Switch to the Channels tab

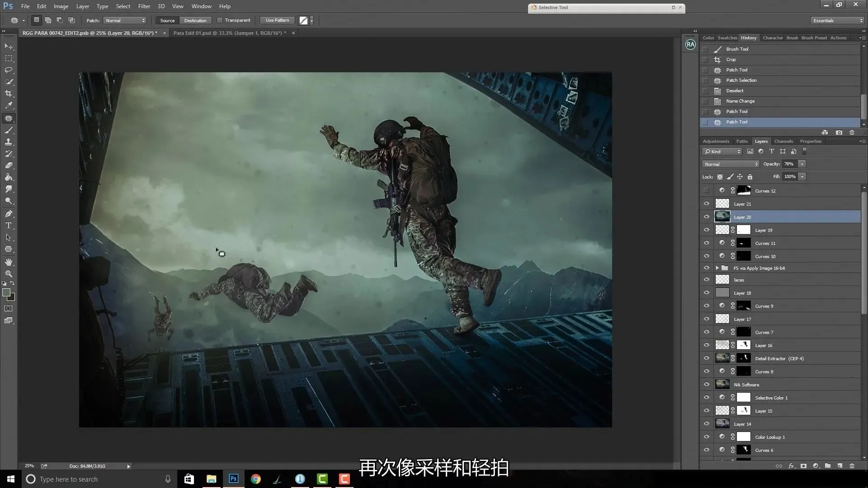click(x=783, y=141)
